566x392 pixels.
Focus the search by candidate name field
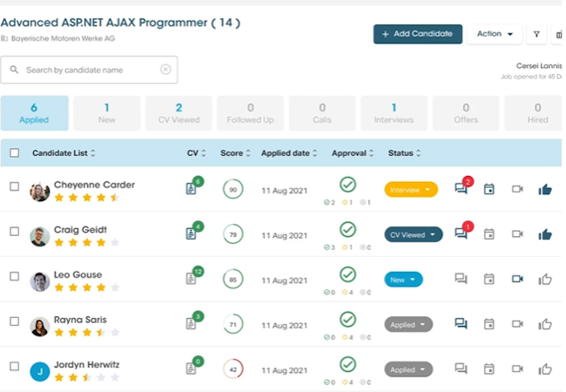87,70
